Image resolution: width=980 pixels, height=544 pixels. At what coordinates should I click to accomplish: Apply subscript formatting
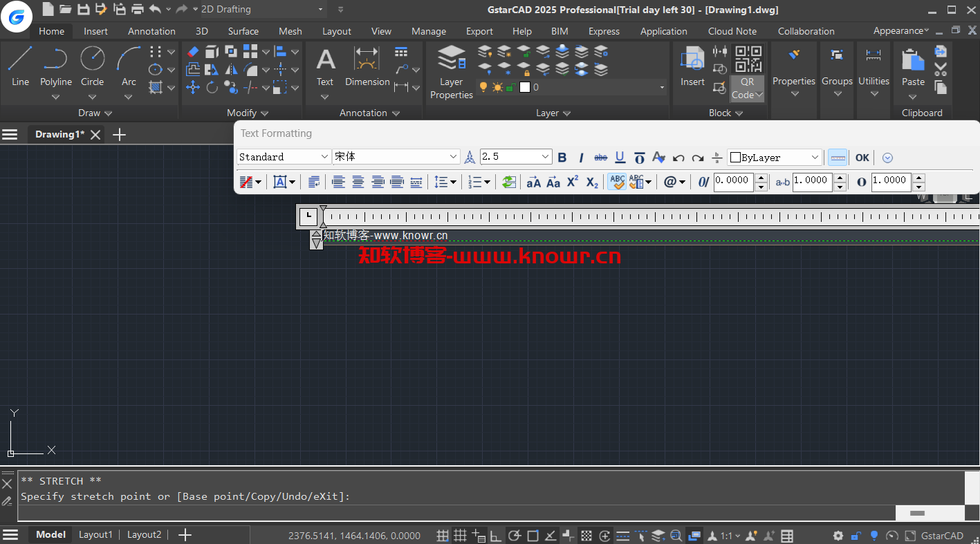point(592,182)
